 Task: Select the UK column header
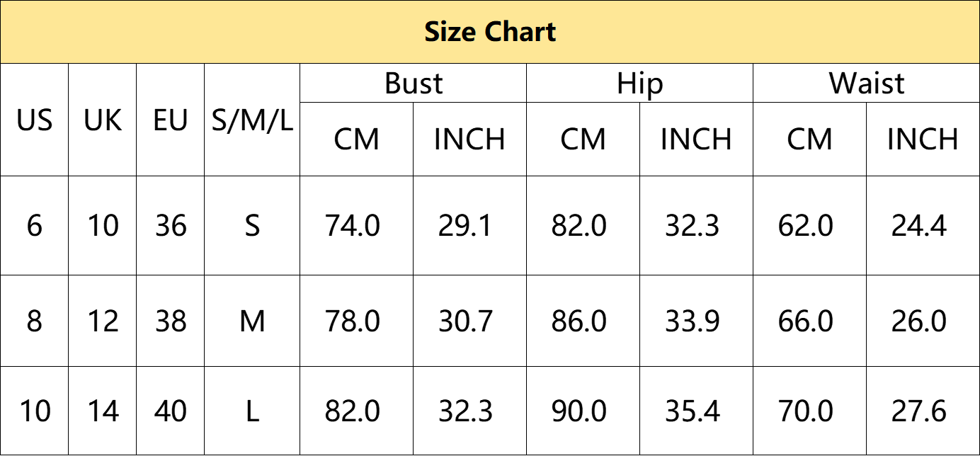[103, 120]
